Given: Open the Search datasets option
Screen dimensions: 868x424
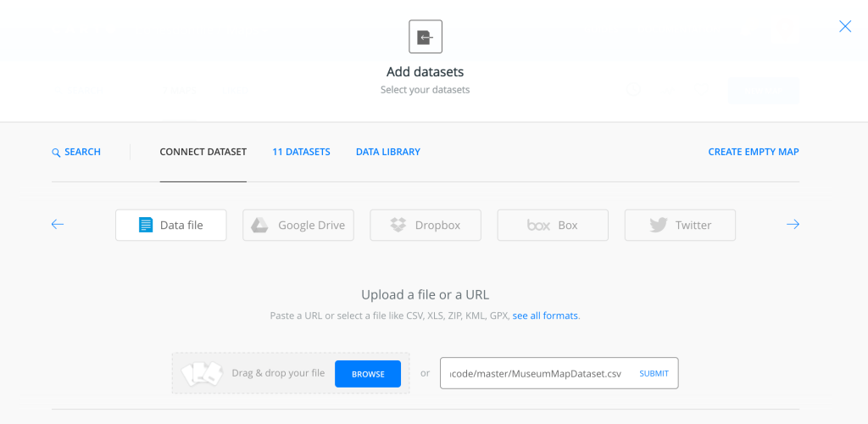Looking at the screenshot, I should click(x=76, y=152).
